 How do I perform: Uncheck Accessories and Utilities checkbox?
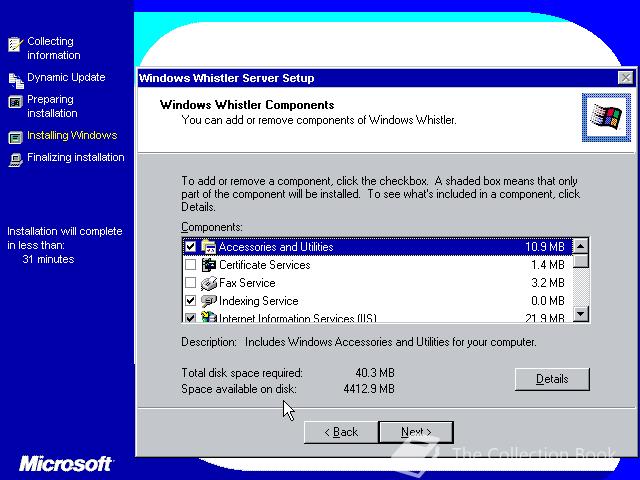[x=190, y=247]
